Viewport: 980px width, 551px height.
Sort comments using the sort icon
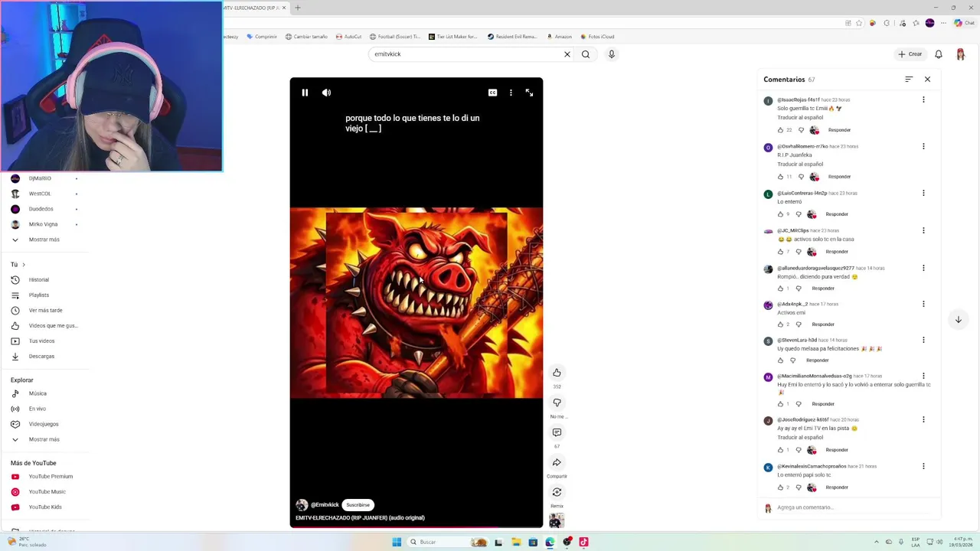pos(909,80)
